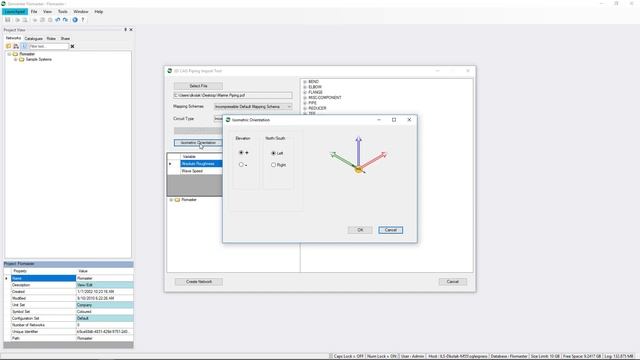The height and width of the screenshot is (360, 640).
Task: Pin the Project View panel
Action: coord(125,30)
